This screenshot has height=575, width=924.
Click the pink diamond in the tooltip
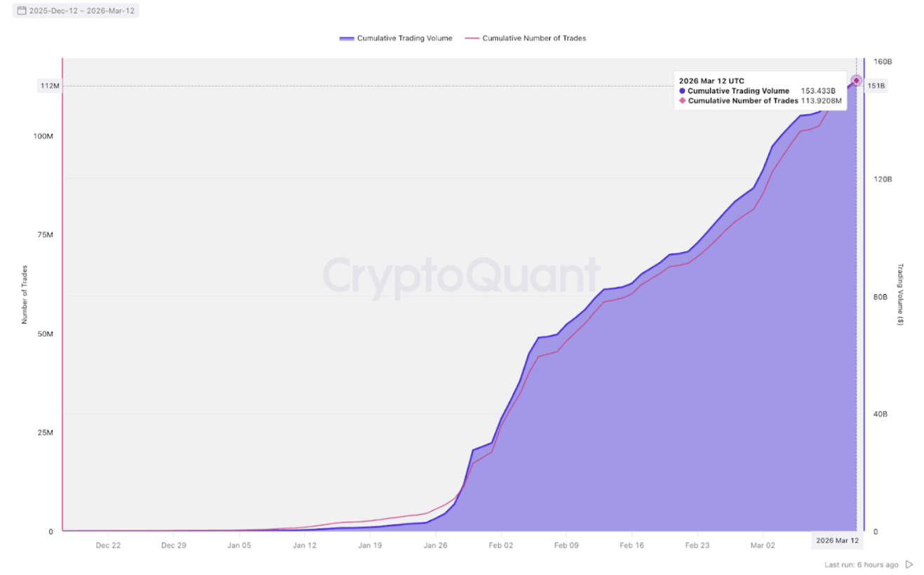tap(682, 100)
